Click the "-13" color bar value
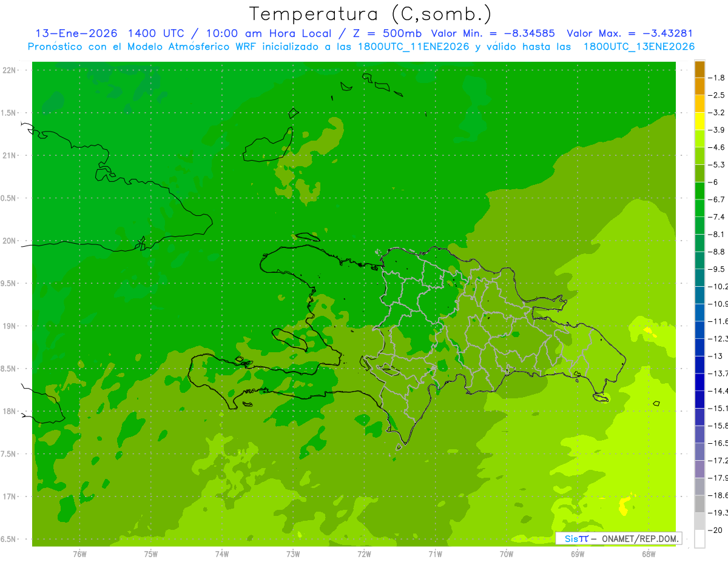This screenshot has width=728, height=562. [x=715, y=356]
